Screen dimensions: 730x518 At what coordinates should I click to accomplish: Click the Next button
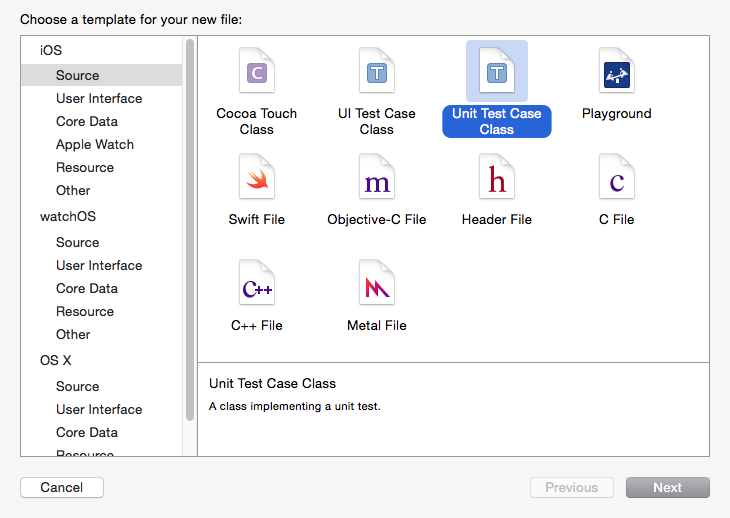(668, 487)
